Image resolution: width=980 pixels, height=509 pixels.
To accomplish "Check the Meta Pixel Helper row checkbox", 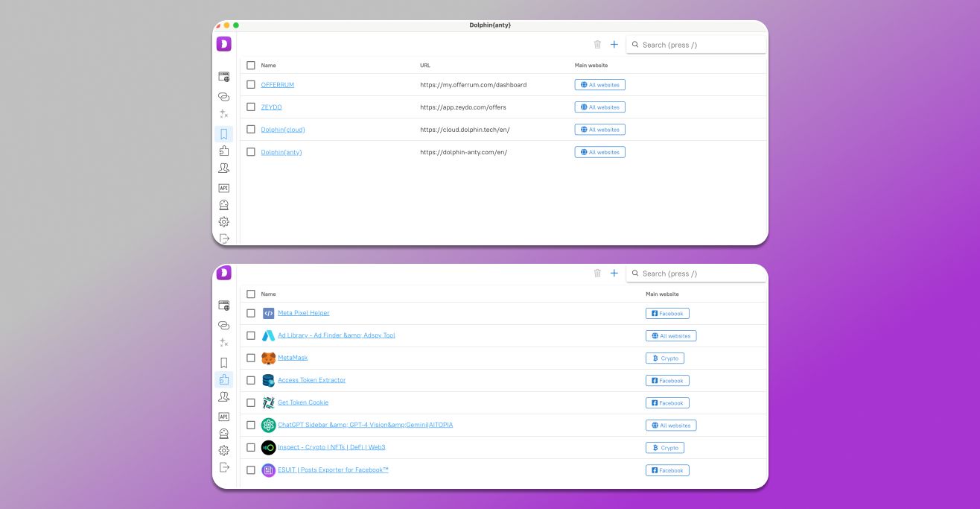I will [251, 313].
